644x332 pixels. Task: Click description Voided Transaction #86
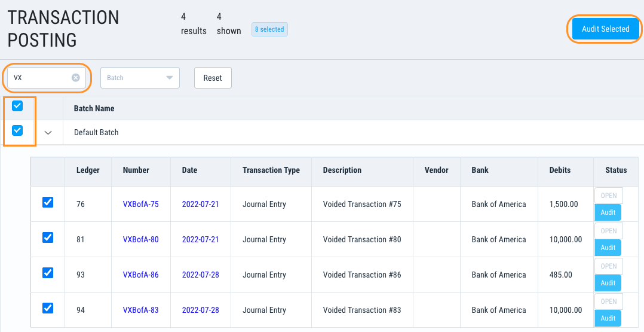pyautogui.click(x=362, y=275)
